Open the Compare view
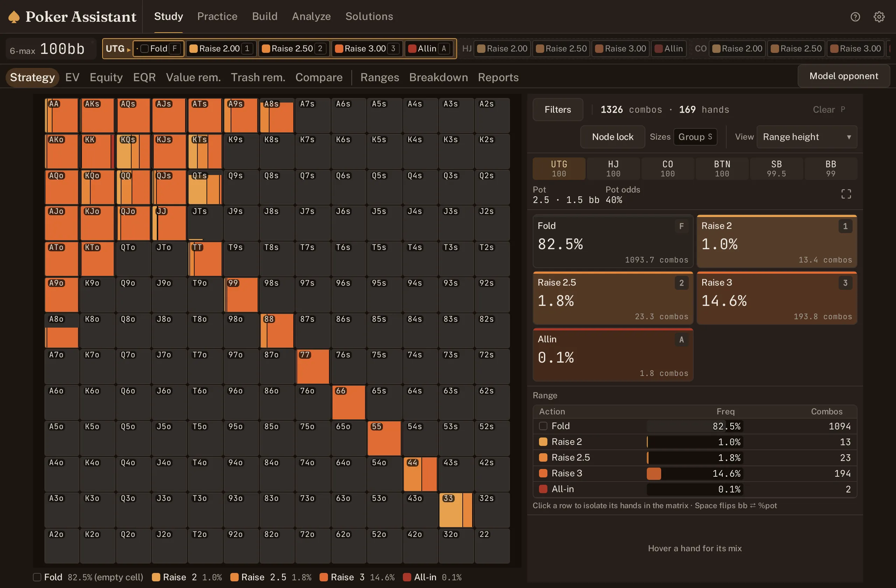This screenshot has width=896, height=588. tap(319, 77)
